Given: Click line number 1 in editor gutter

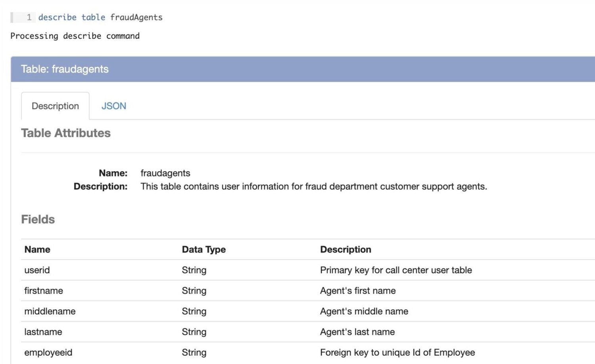Looking at the screenshot, I should 29,17.
